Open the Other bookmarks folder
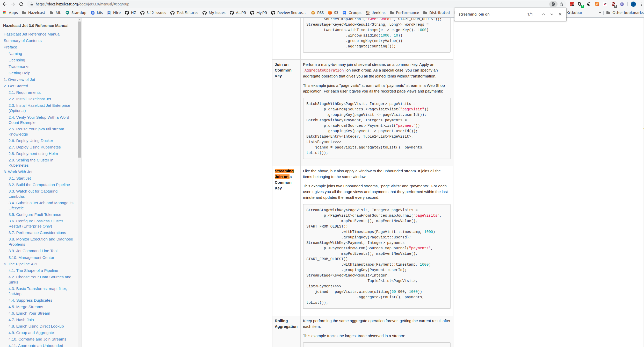 point(625,13)
